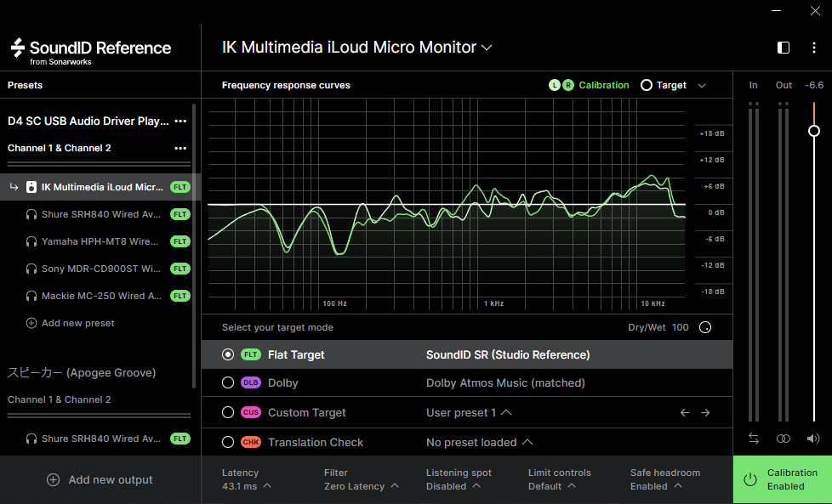The width and height of the screenshot is (832, 504).
Task: Click the CUS Custom Target badge
Action: (251, 412)
